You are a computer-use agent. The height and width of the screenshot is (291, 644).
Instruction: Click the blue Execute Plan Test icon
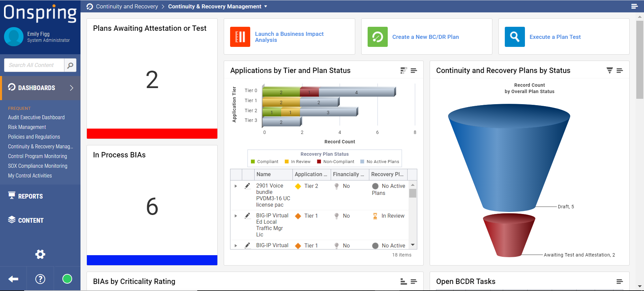515,37
